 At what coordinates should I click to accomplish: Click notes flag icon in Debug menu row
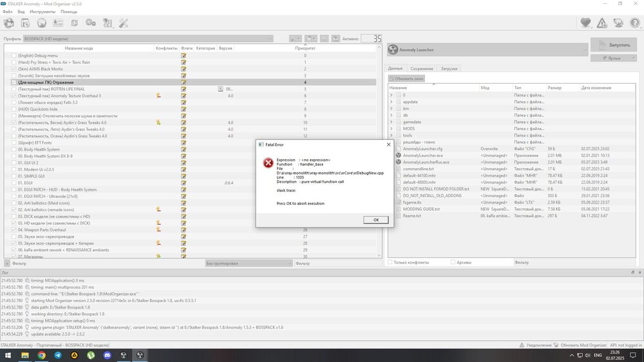click(184, 55)
